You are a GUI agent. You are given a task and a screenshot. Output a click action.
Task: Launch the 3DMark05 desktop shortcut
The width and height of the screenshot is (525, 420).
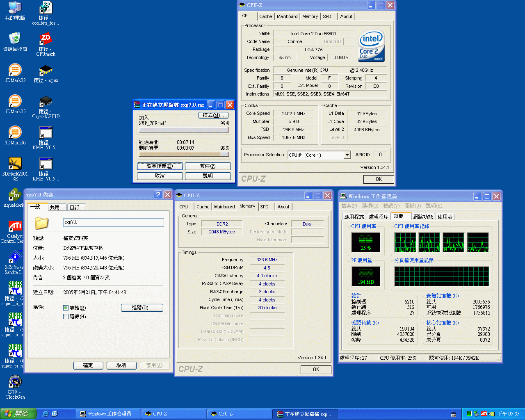(15, 104)
